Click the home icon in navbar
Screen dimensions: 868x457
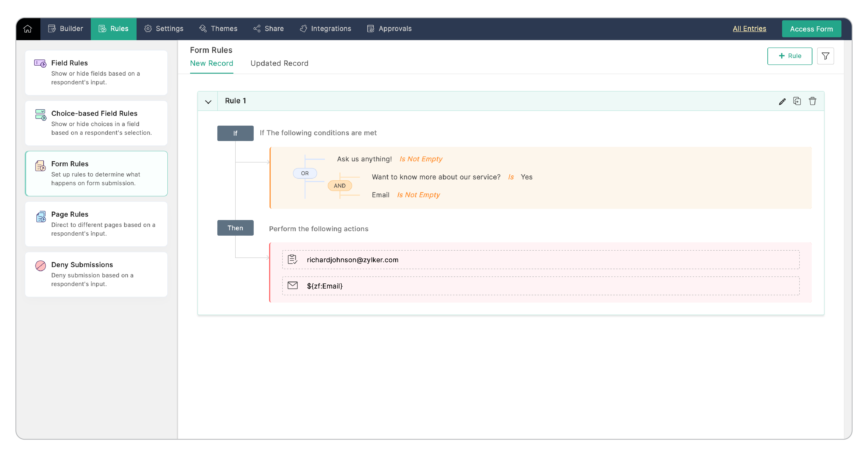28,29
